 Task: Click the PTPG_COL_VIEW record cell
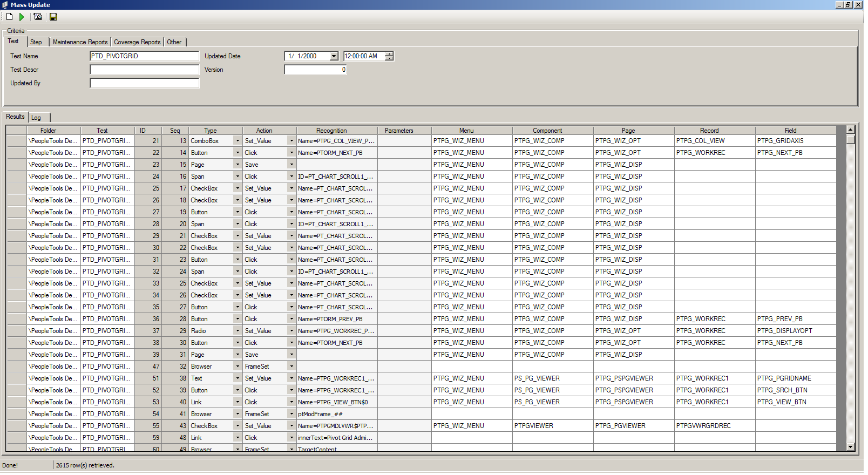coord(715,141)
